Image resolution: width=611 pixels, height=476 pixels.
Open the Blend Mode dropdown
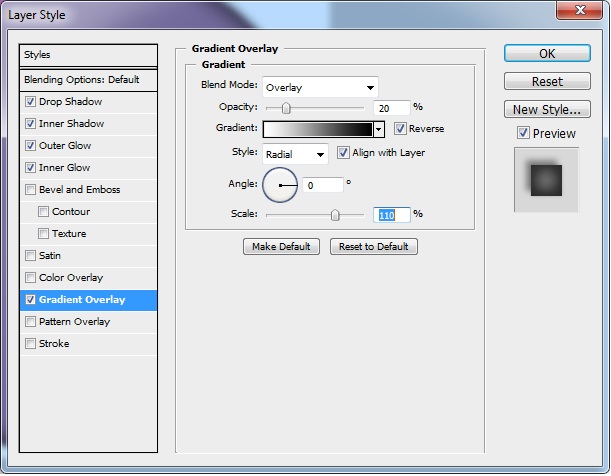(320, 87)
